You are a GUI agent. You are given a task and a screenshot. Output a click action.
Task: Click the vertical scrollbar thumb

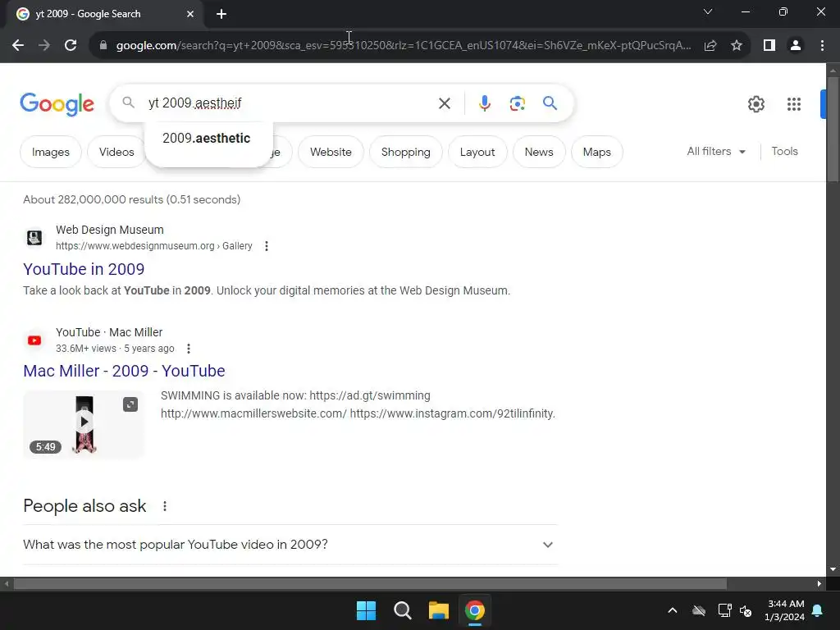coord(833,129)
